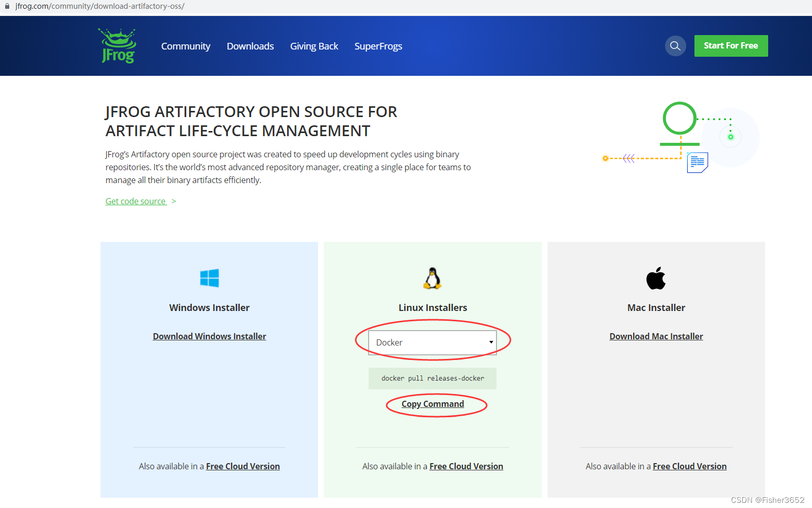Follow the Get code source link
Viewport: 812px width, 508px height.
(136, 201)
